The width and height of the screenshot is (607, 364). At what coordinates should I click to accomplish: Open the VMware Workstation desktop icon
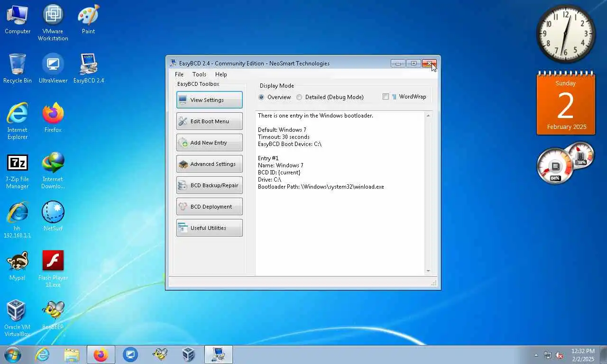53,22
